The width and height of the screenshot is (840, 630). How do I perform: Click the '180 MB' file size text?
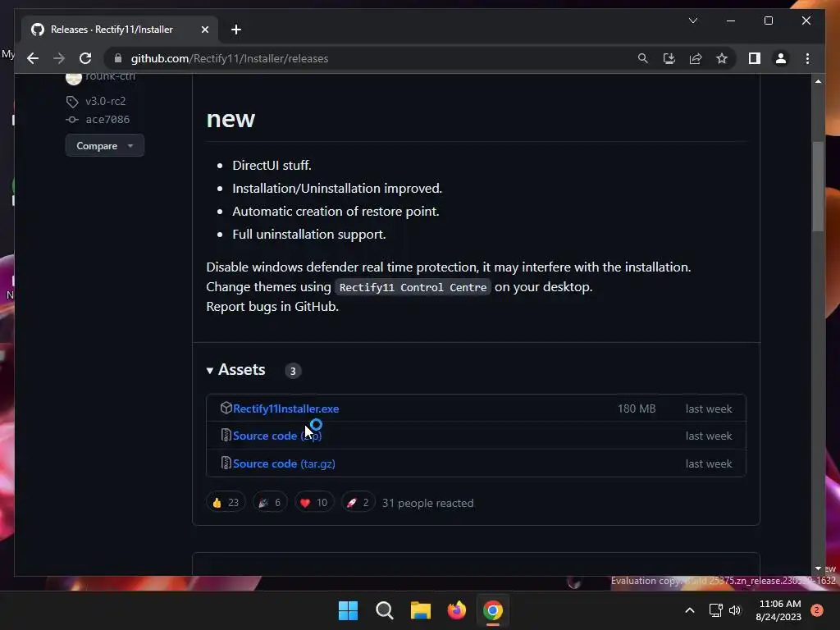click(637, 409)
